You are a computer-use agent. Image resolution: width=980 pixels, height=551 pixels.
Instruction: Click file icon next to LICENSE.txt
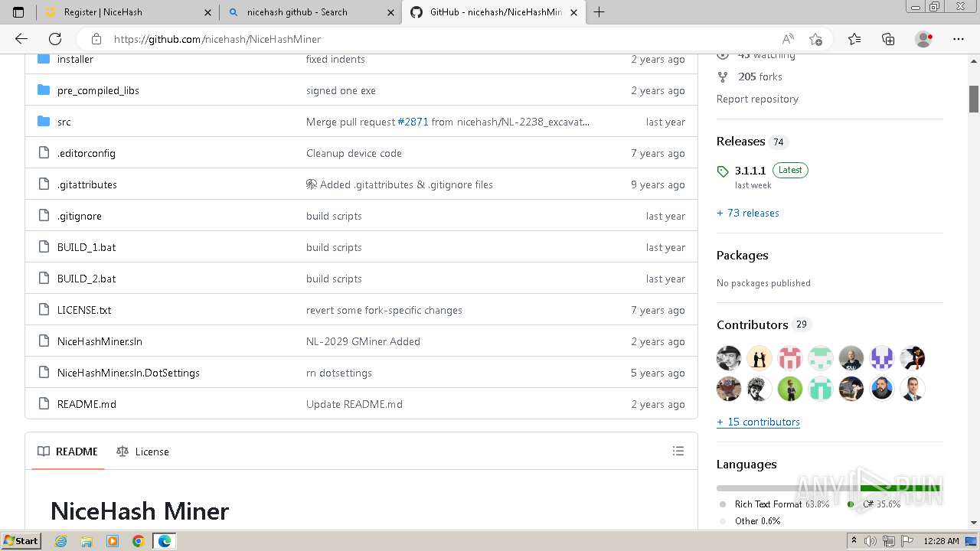(x=44, y=310)
